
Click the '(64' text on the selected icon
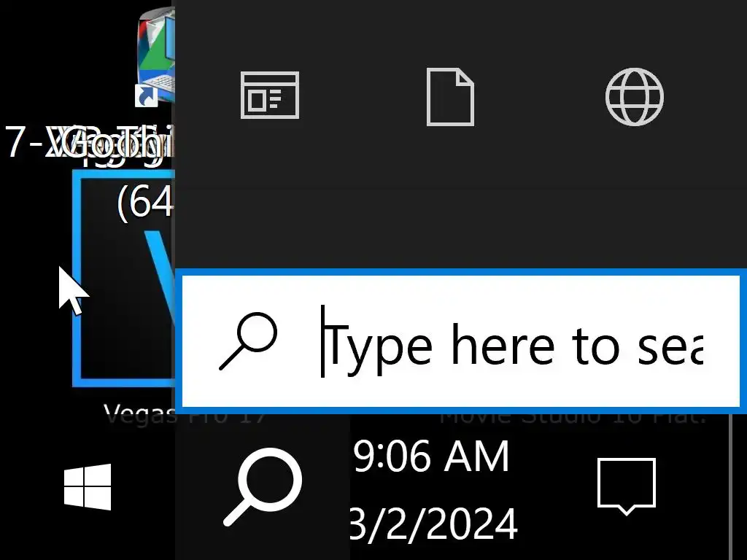pyautogui.click(x=145, y=202)
